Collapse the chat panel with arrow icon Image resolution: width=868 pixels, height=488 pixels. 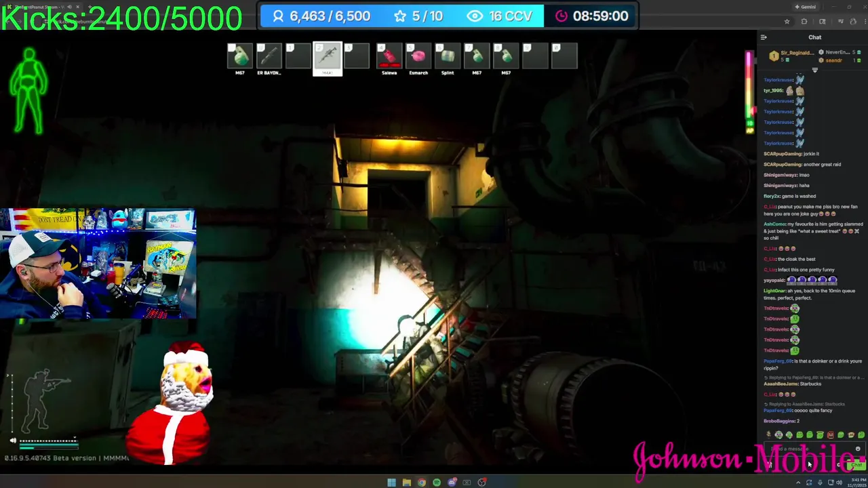pyautogui.click(x=764, y=37)
